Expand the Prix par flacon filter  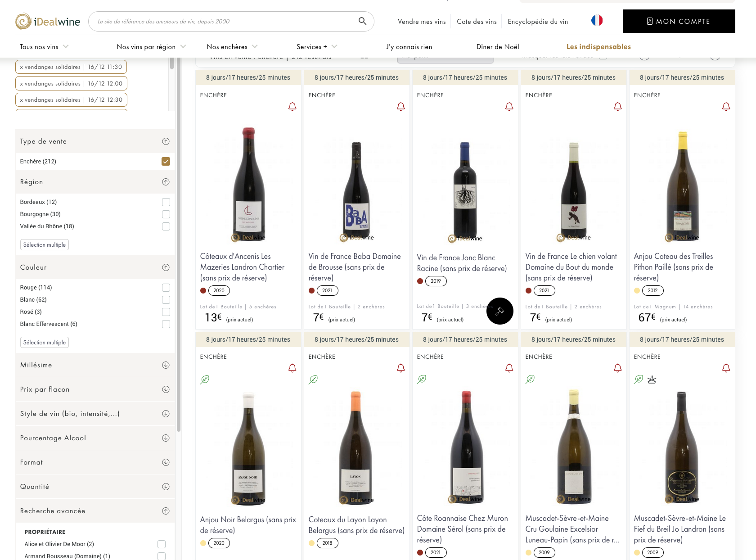(166, 389)
